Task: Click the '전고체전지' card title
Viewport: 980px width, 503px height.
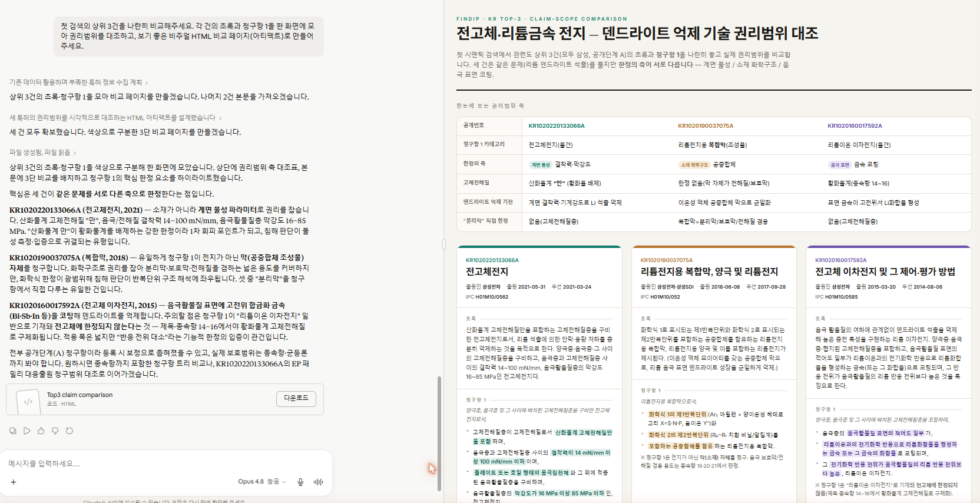Action: click(x=487, y=272)
